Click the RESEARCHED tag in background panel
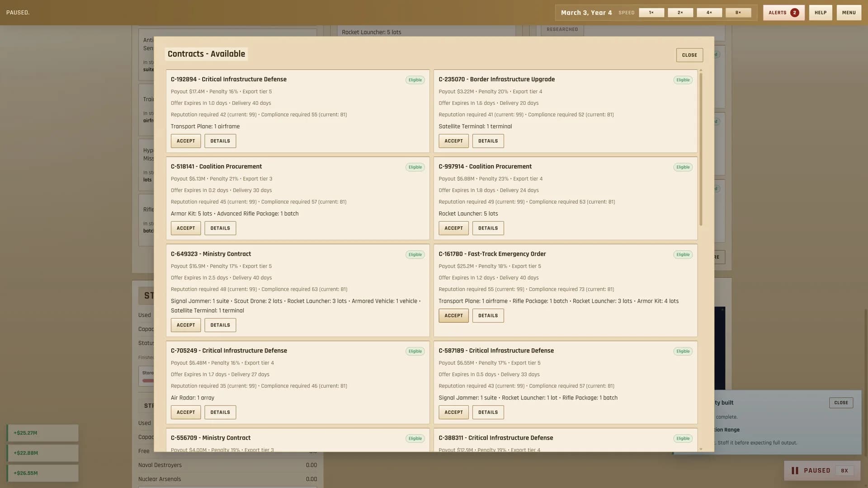The width and height of the screenshot is (868, 488). click(x=562, y=29)
